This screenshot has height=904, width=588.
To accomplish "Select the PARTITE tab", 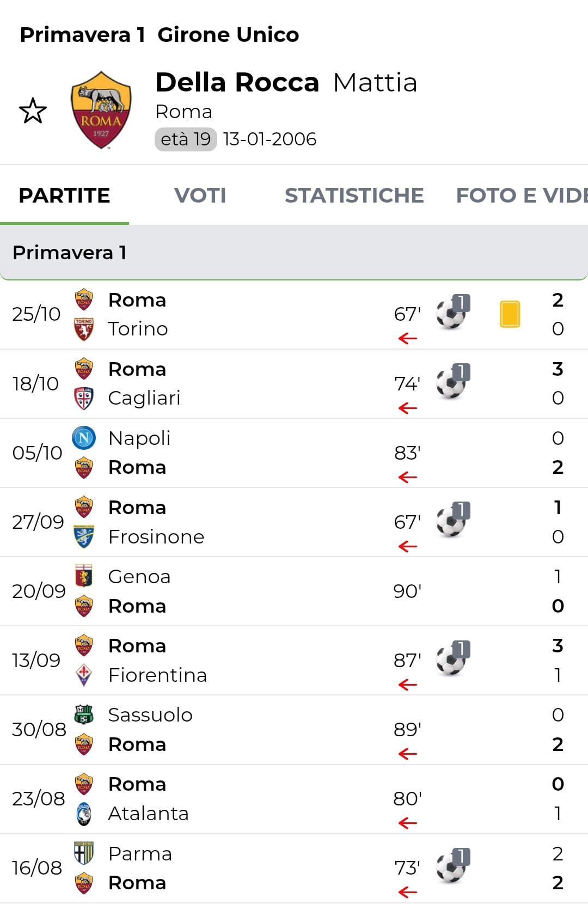I will click(64, 196).
